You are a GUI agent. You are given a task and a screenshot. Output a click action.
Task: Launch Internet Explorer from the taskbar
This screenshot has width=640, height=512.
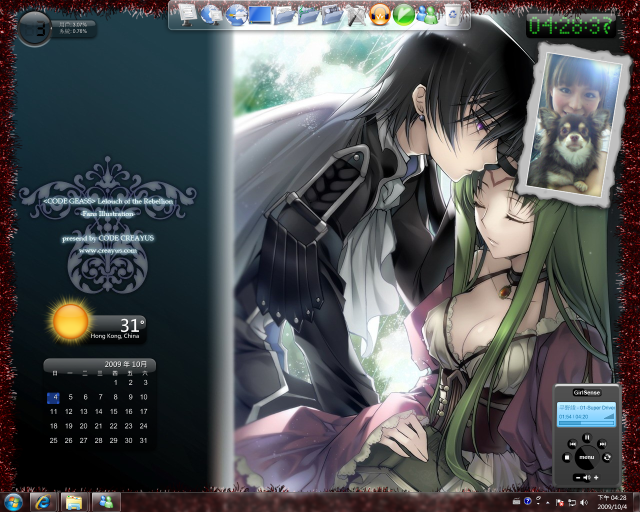pyautogui.click(x=43, y=500)
